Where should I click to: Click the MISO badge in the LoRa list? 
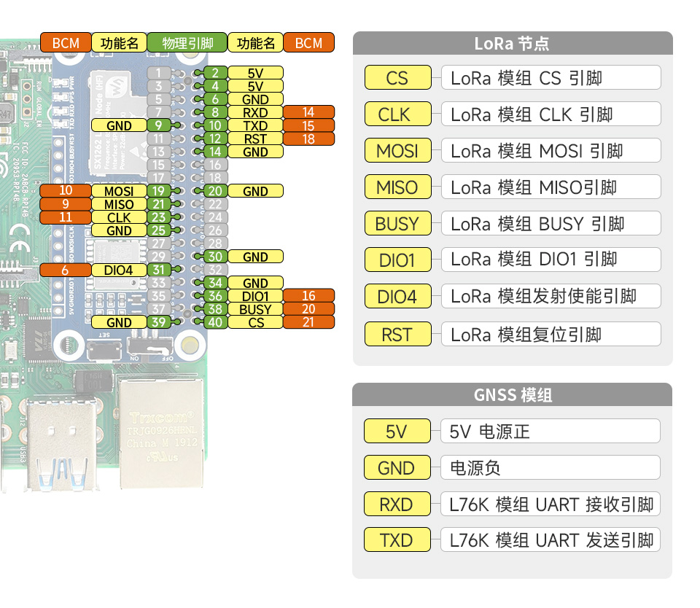(397, 187)
